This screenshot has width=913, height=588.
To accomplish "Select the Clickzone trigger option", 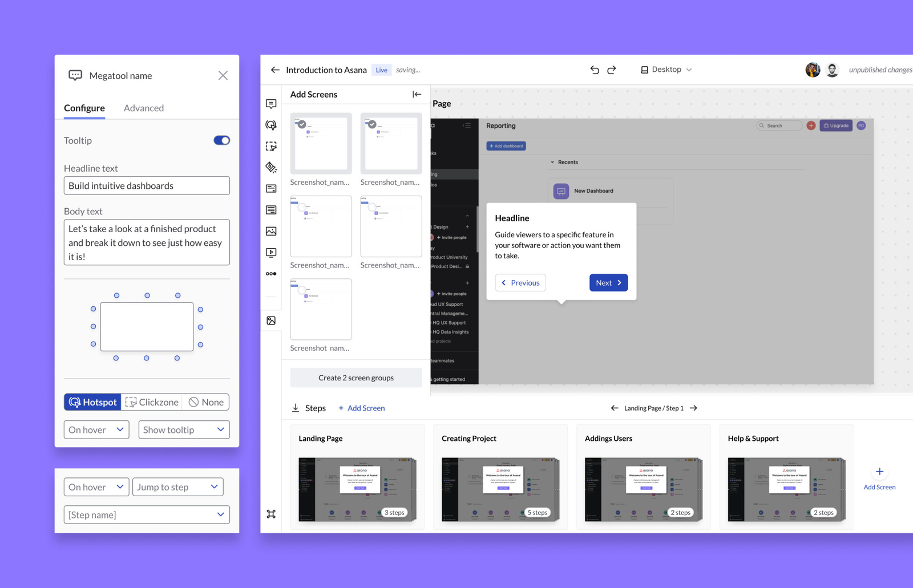I will click(152, 402).
